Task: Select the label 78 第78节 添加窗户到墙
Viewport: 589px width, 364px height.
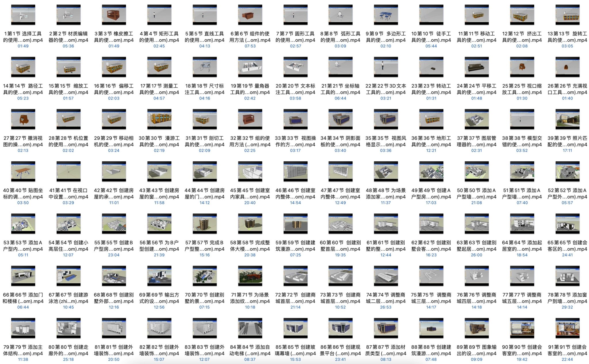Action: coord(567,298)
